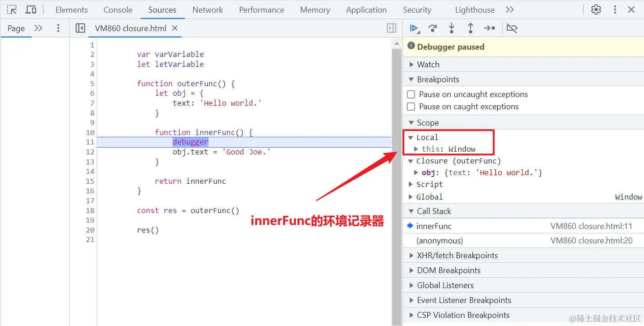Image resolution: width=644 pixels, height=326 pixels.
Task: Switch to the Elements tab
Action: (72, 9)
